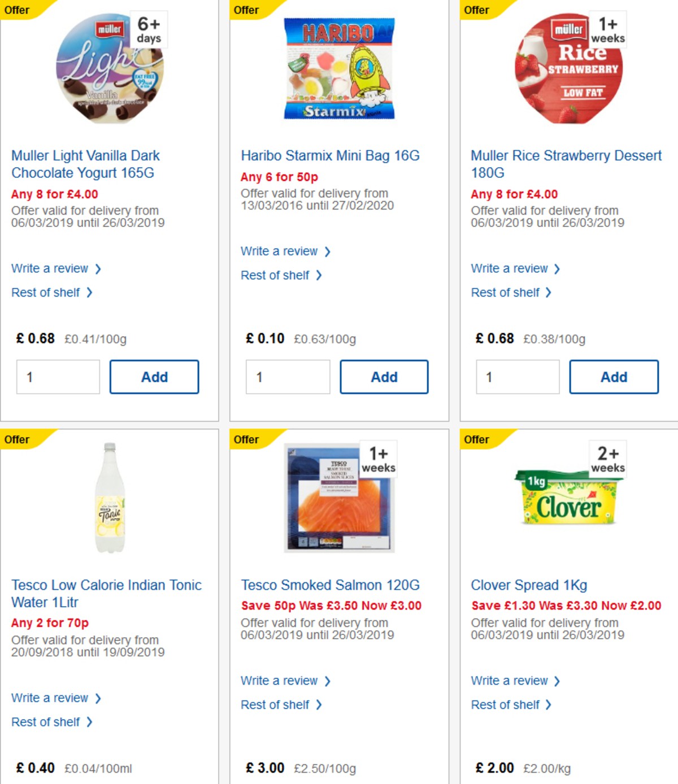Expand Rest of shelf below Clover Spread
This screenshot has height=784, width=678.
(506, 704)
